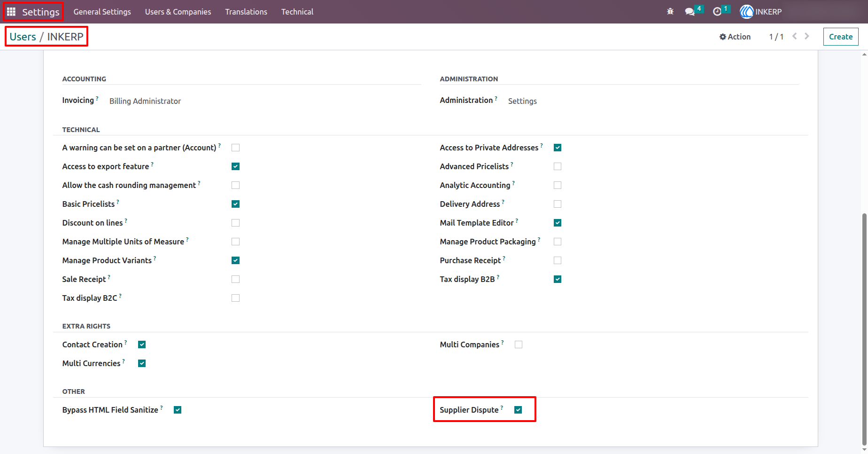Image resolution: width=868 pixels, height=454 pixels.
Task: Uncheck Mail Template Editor
Action: (x=558, y=223)
